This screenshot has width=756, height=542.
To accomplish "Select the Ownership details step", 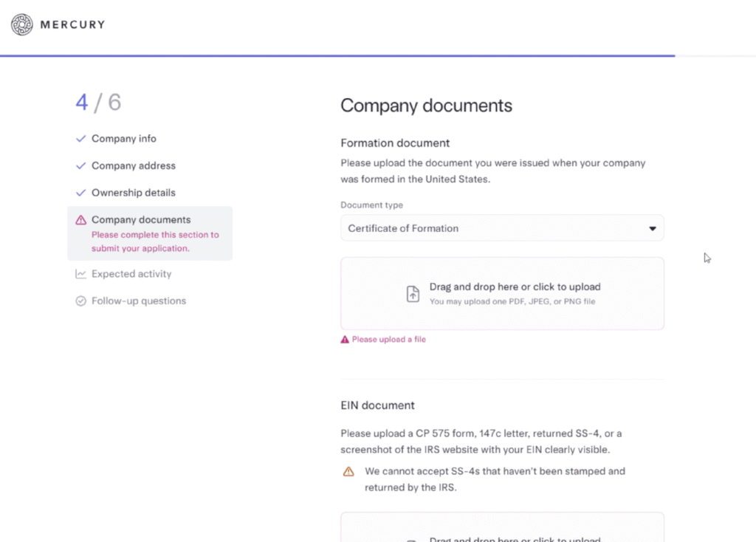I will click(133, 193).
